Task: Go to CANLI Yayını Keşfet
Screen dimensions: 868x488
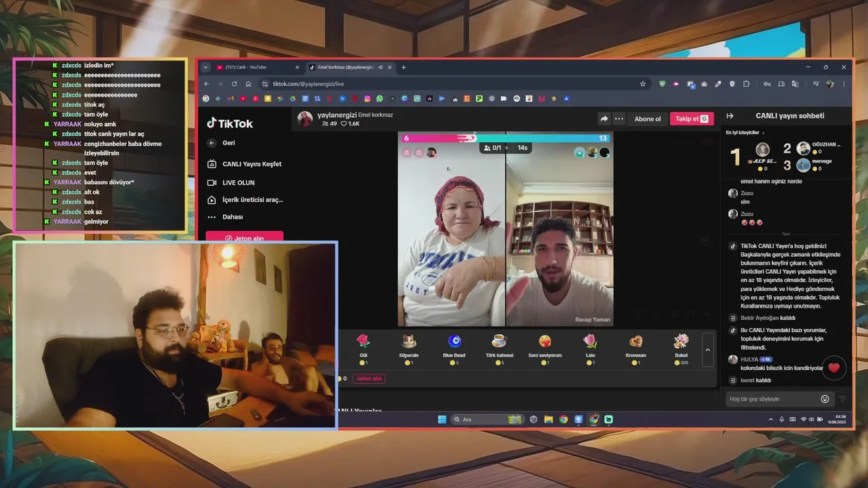Action: coord(245,164)
